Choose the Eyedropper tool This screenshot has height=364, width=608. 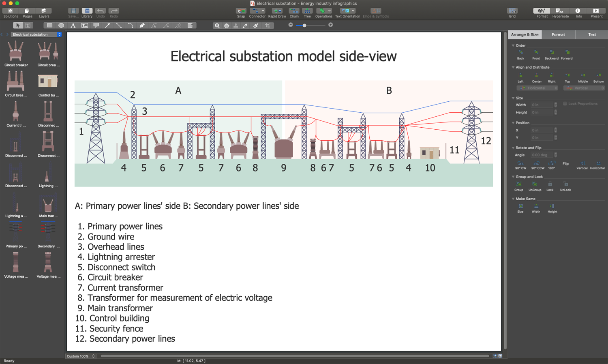(x=245, y=26)
